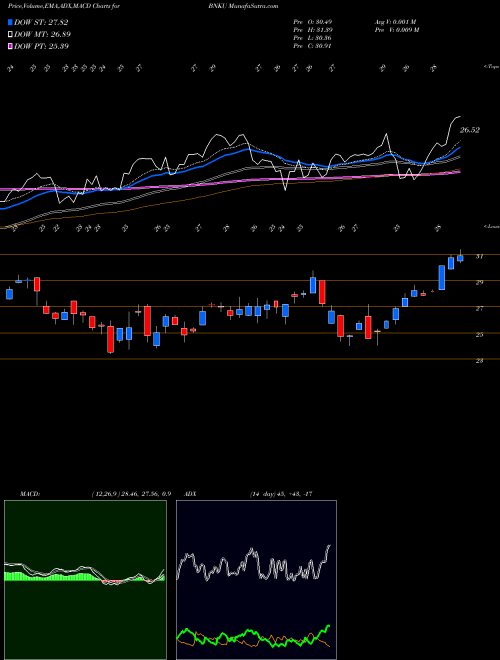Click the Pre V: 0.009 M value

(x=396, y=30)
